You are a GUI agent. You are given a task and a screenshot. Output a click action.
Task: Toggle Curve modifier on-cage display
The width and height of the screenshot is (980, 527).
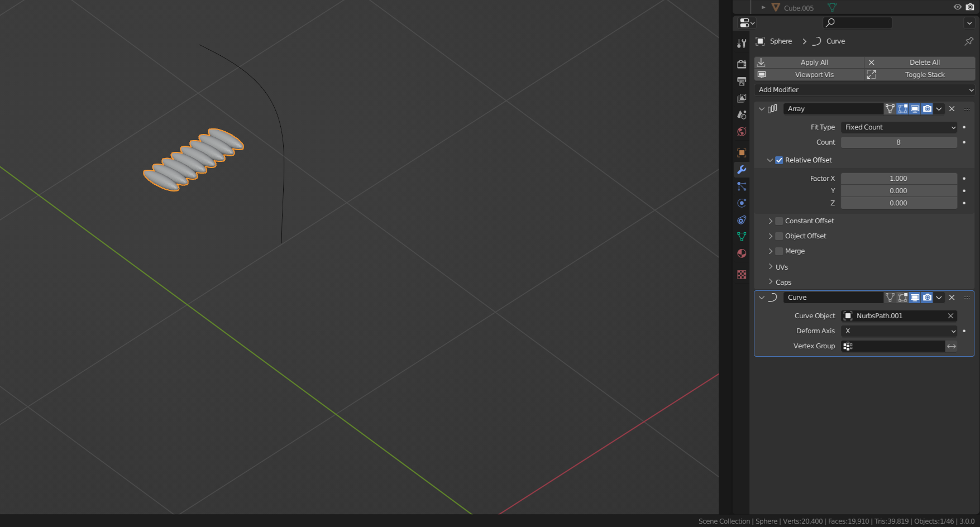(890, 298)
